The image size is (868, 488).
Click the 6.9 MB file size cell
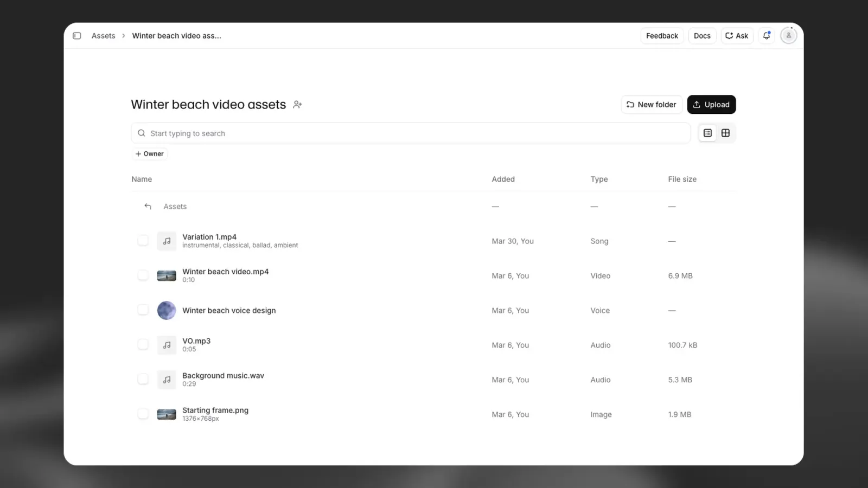[680, 275]
